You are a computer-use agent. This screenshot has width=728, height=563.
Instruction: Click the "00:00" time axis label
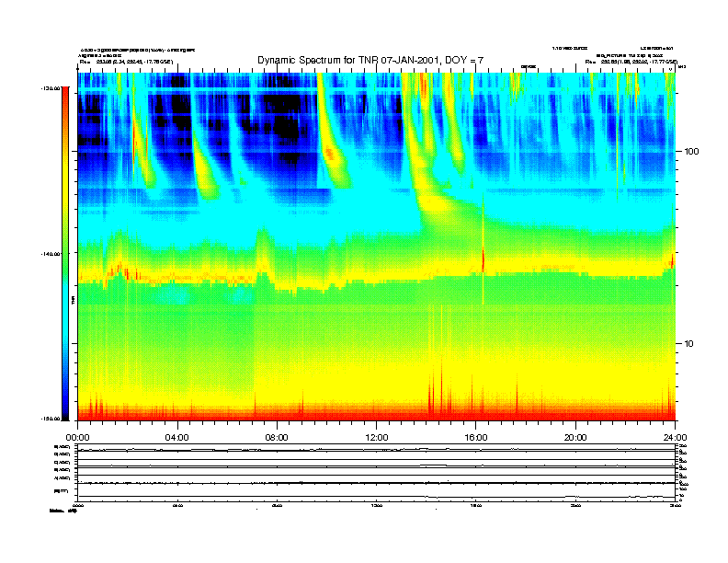pyautogui.click(x=77, y=438)
